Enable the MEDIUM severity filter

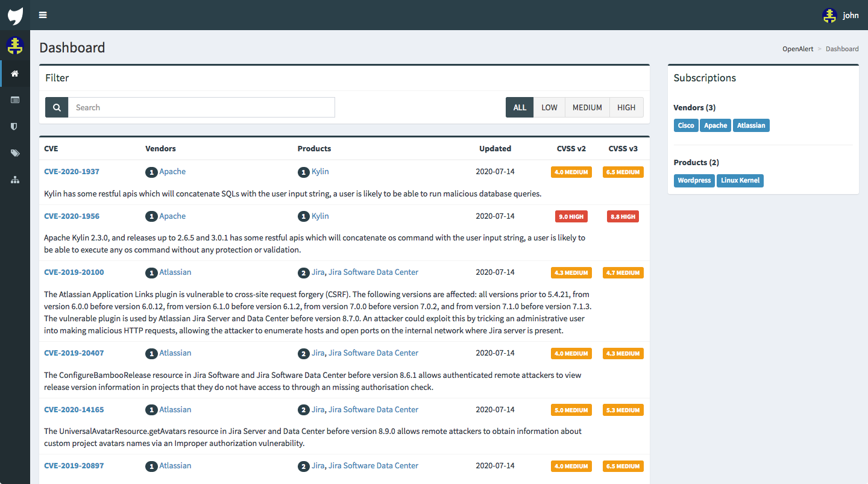587,107
